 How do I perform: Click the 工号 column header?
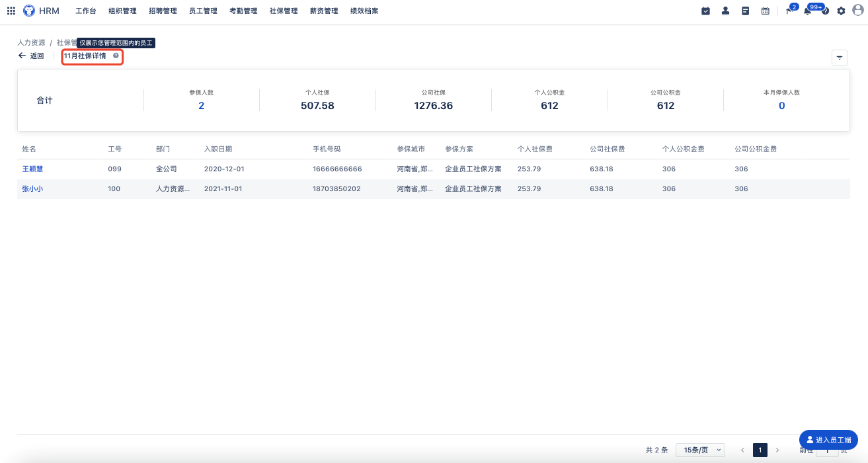115,149
